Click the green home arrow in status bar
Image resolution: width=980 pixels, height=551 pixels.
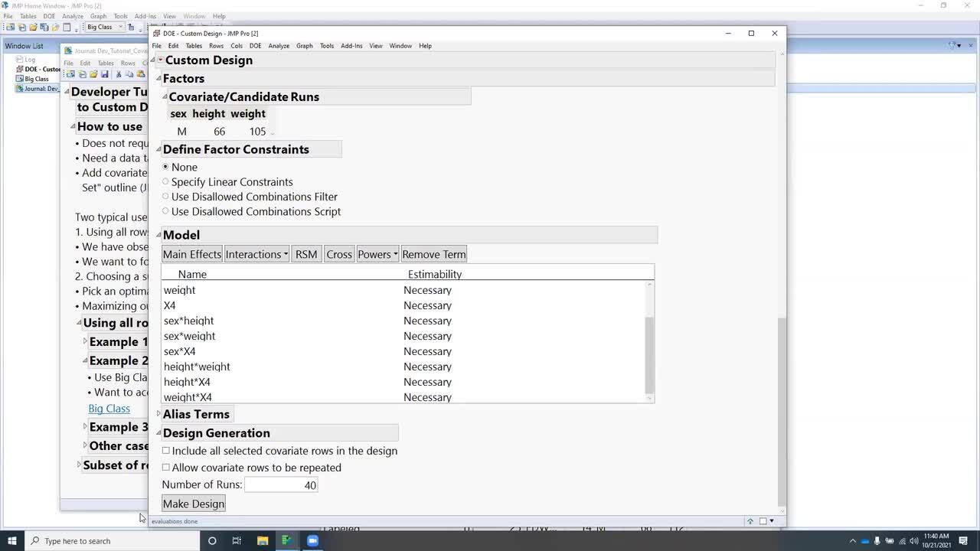click(x=750, y=521)
